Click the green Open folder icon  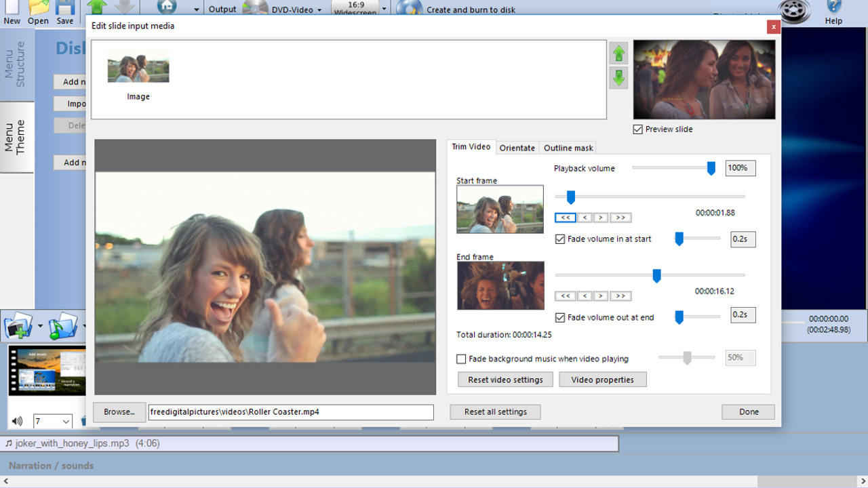point(38,8)
